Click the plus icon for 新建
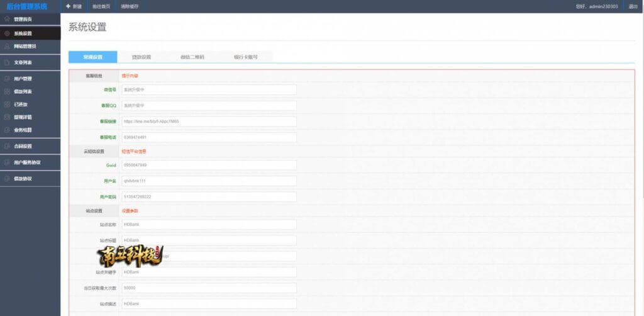644x316 pixels. click(68, 6)
